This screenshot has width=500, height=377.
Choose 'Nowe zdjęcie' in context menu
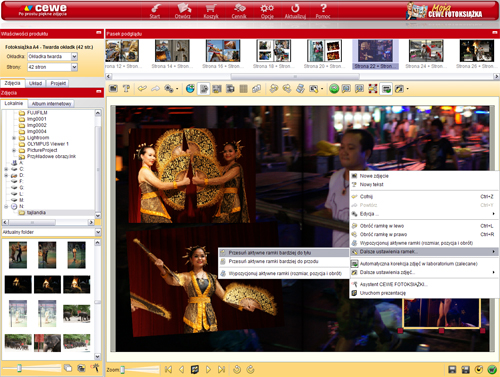click(x=374, y=176)
